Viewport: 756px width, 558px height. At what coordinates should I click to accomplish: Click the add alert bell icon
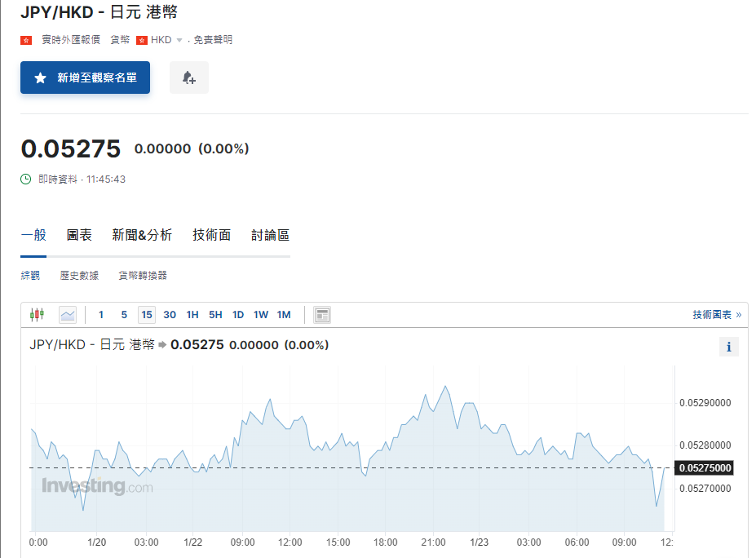pyautogui.click(x=189, y=77)
